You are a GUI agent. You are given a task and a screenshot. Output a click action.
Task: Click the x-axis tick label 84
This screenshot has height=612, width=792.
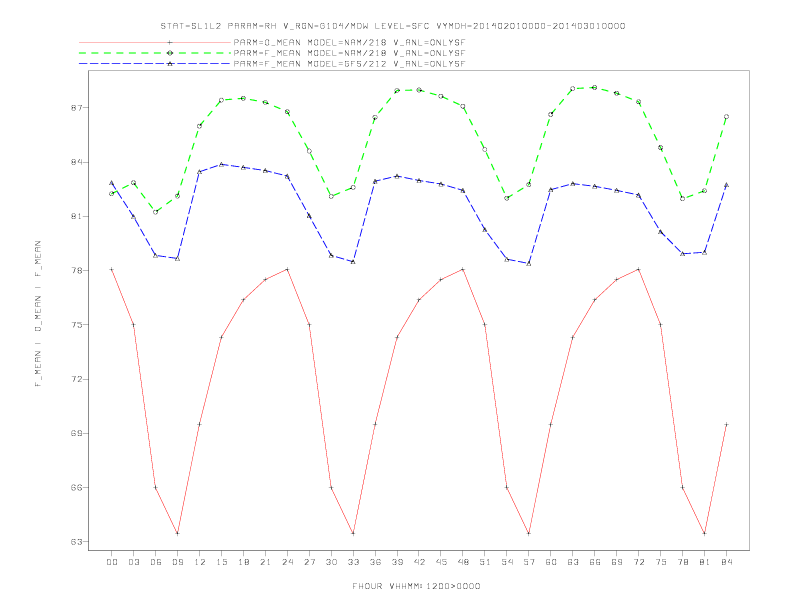(726, 562)
